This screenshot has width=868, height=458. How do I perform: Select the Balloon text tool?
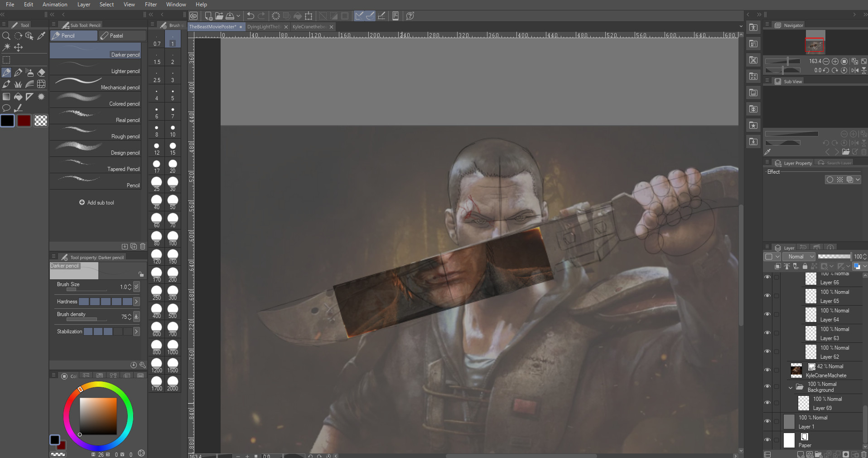point(6,108)
